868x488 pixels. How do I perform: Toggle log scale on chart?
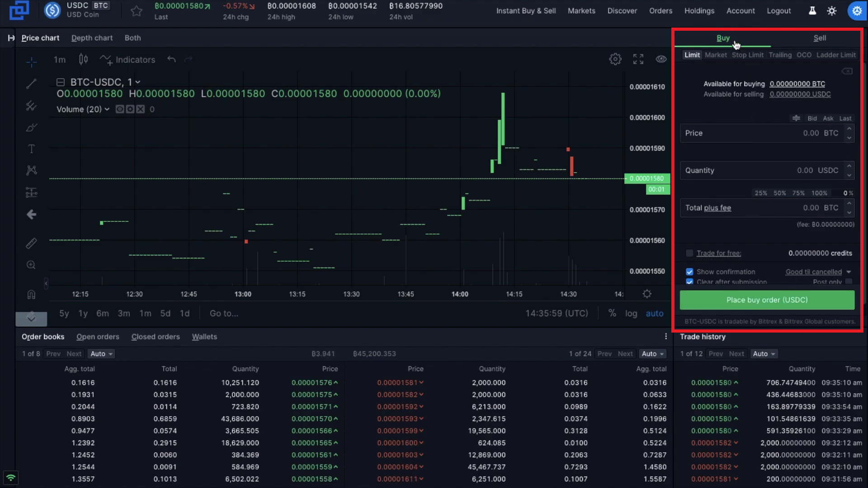(631, 313)
